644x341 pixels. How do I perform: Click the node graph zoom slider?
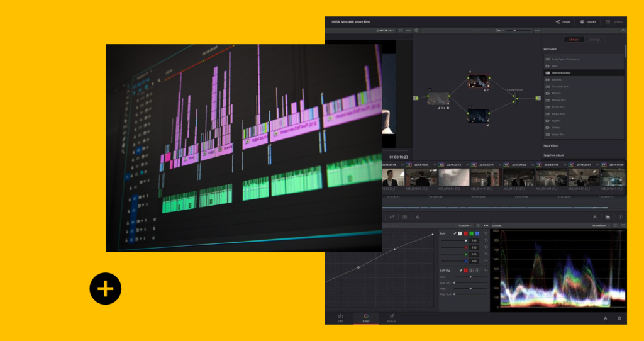[518, 30]
